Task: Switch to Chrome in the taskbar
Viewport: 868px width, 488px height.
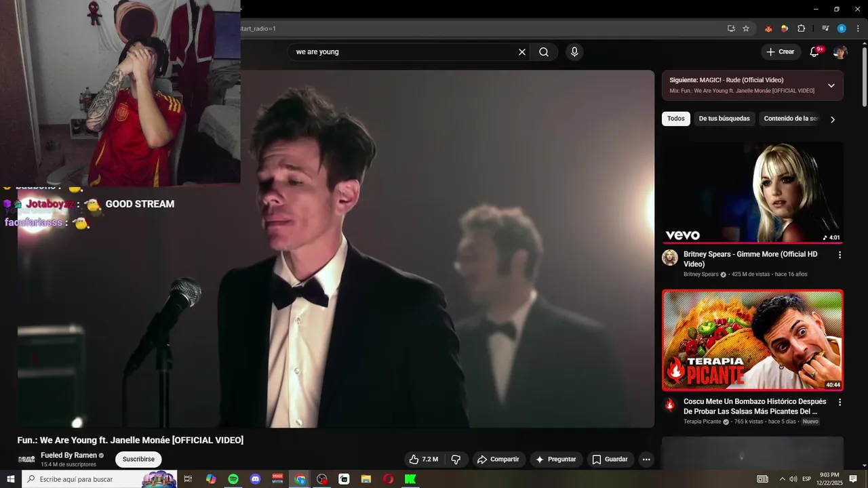Action: [x=300, y=479]
